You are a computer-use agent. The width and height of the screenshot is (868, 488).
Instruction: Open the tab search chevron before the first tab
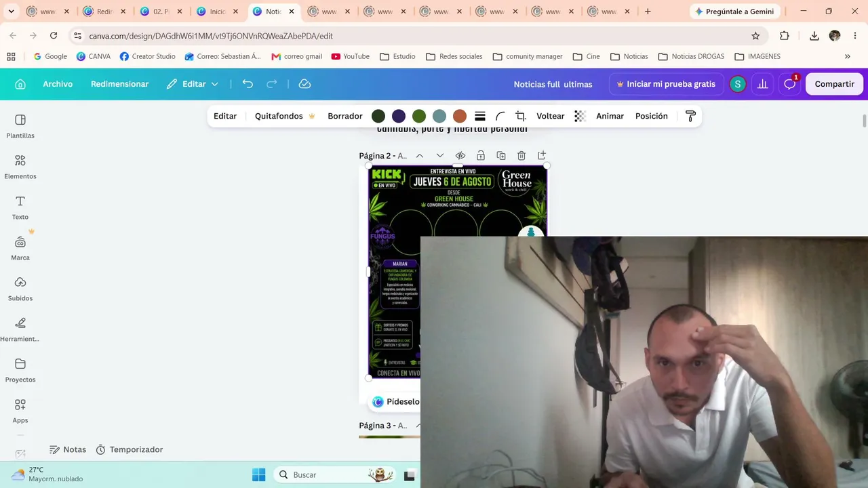[11, 12]
